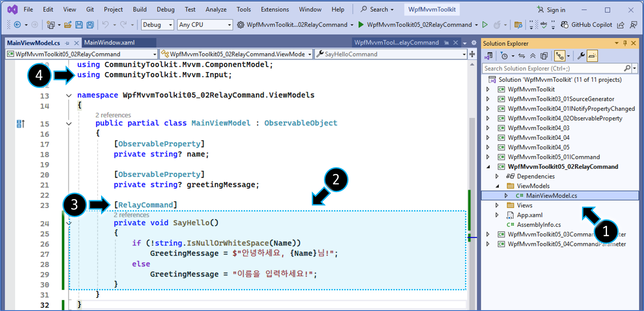Click the Sign in button

(x=551, y=9)
